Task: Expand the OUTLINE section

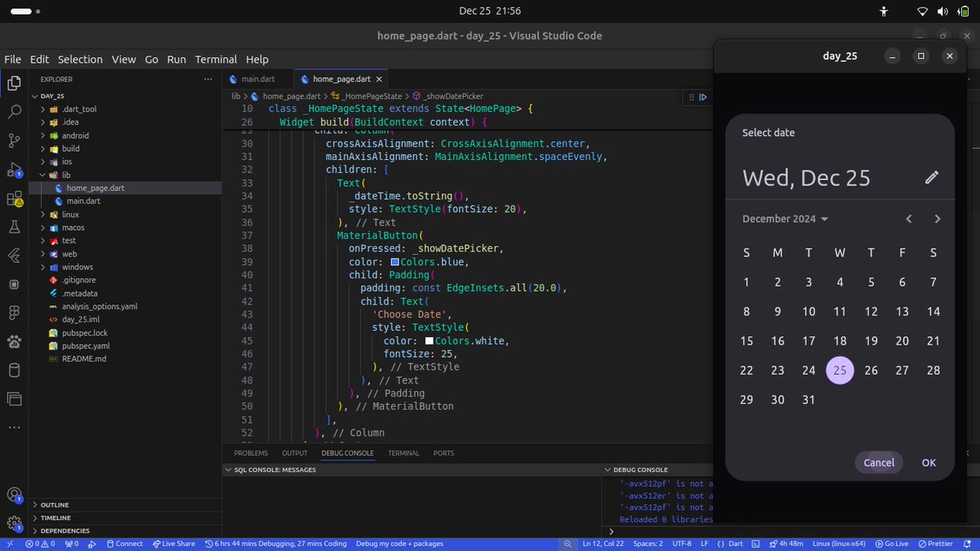Action: pyautogui.click(x=55, y=505)
